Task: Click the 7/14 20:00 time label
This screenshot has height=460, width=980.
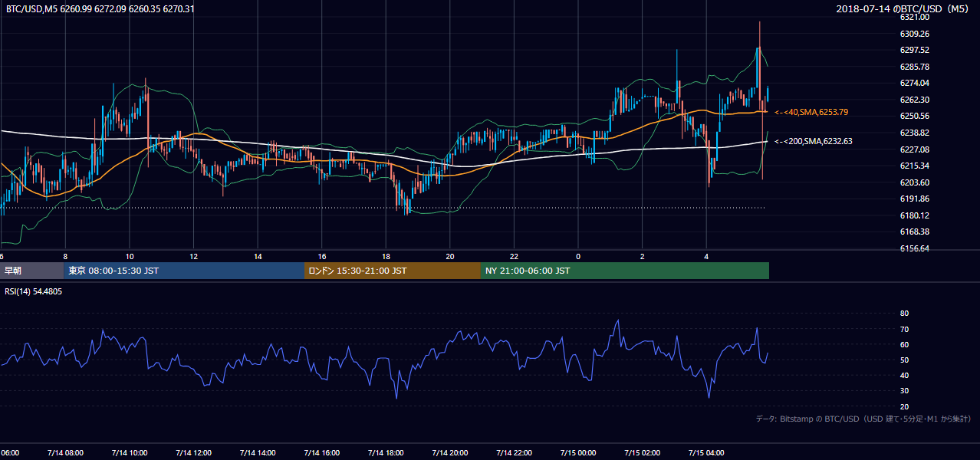Action: 449,452
